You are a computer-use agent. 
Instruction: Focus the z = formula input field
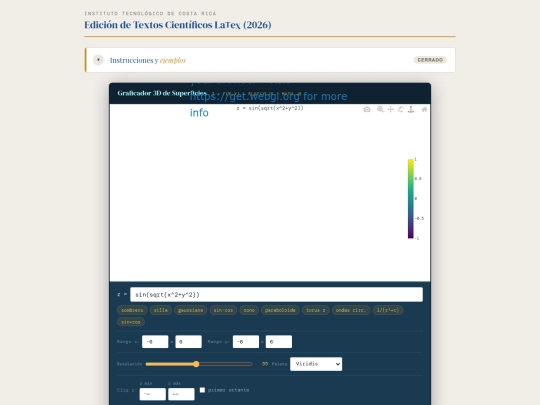point(276,294)
